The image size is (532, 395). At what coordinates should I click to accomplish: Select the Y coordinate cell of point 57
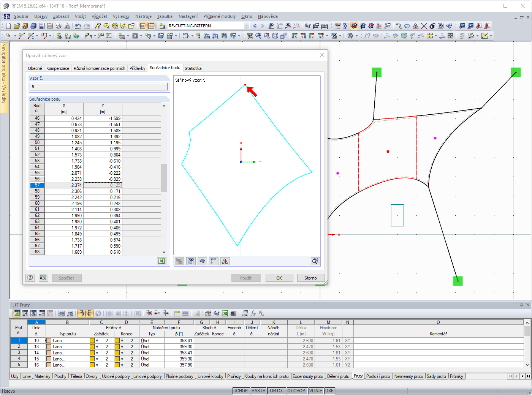pos(103,185)
